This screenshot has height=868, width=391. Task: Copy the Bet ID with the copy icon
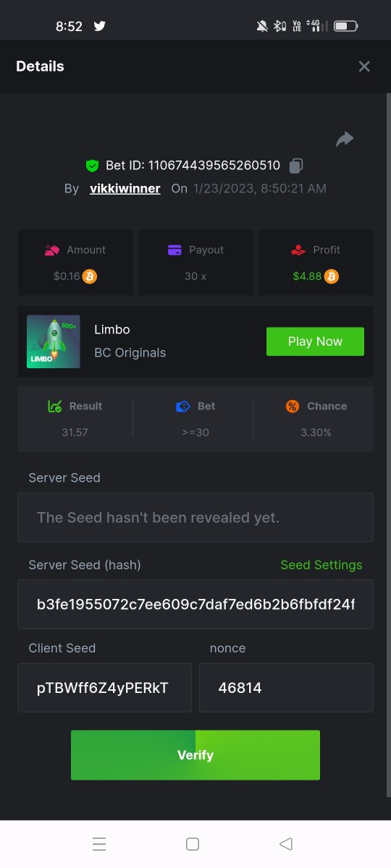click(295, 166)
